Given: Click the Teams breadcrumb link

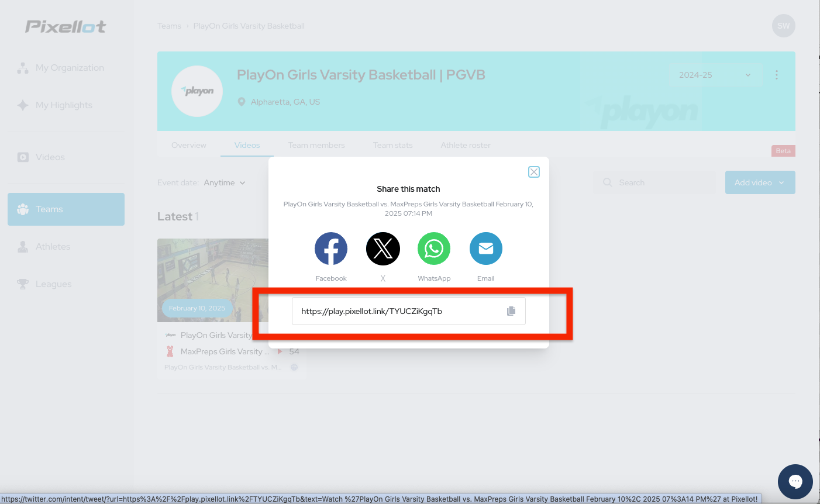Looking at the screenshot, I should (169, 26).
